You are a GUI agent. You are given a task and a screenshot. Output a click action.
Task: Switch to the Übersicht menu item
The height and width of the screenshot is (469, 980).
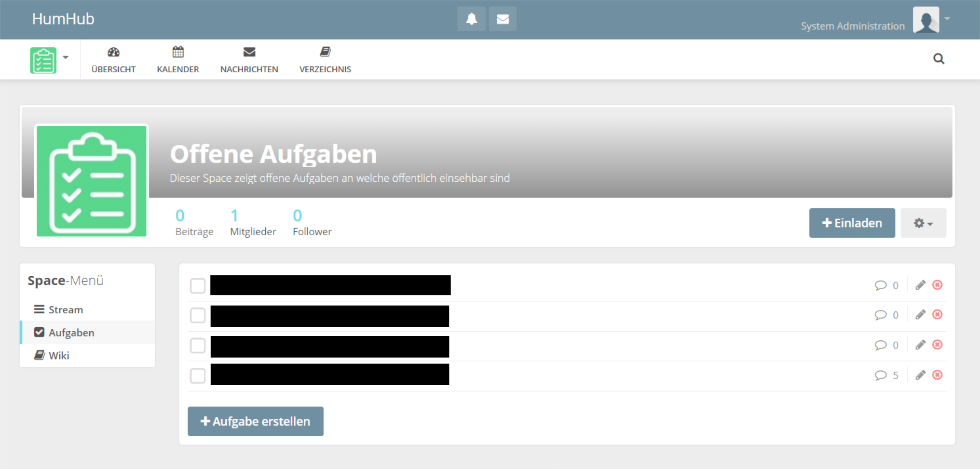pos(113,59)
